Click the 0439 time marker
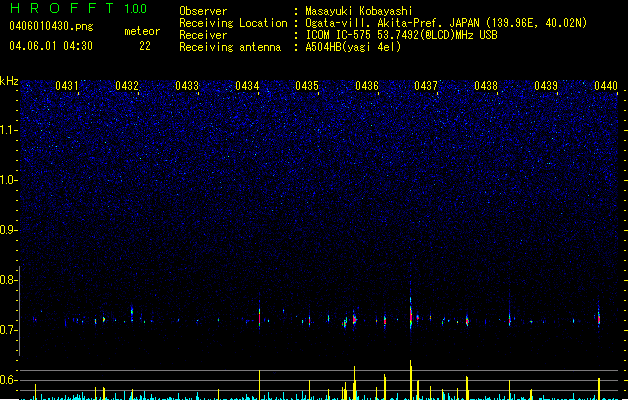Image resolution: width=629 pixels, height=400 pixels. click(546, 86)
